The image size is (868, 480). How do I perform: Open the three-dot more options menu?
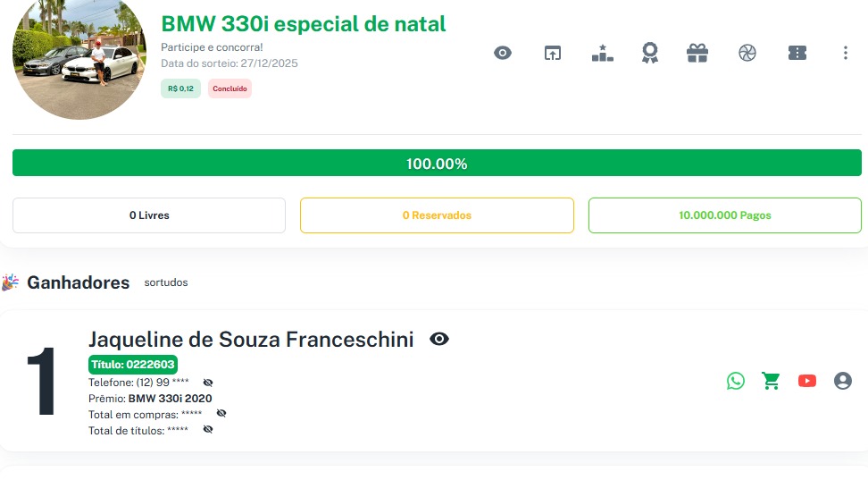(846, 54)
